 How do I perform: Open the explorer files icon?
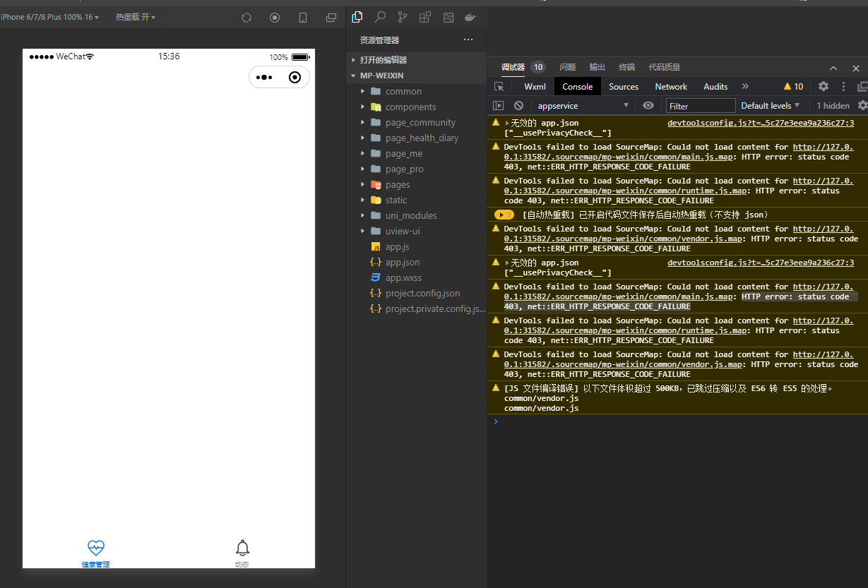357,17
